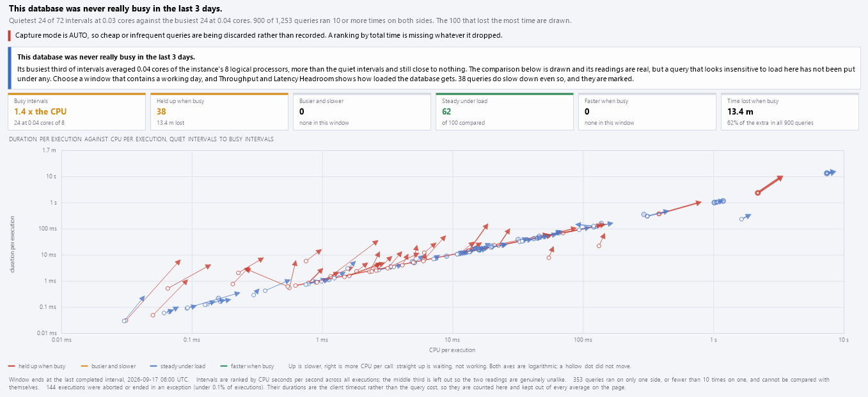Open the 'Busy intervals' 1.4 x the CPU card
This screenshot has width=868, height=397.
click(x=77, y=112)
